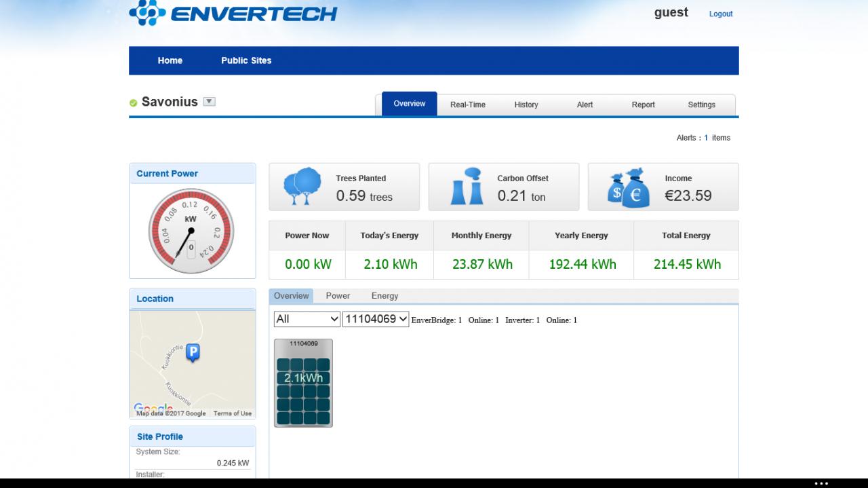This screenshot has height=488, width=868.
Task: Click the Logout link
Action: pos(721,14)
